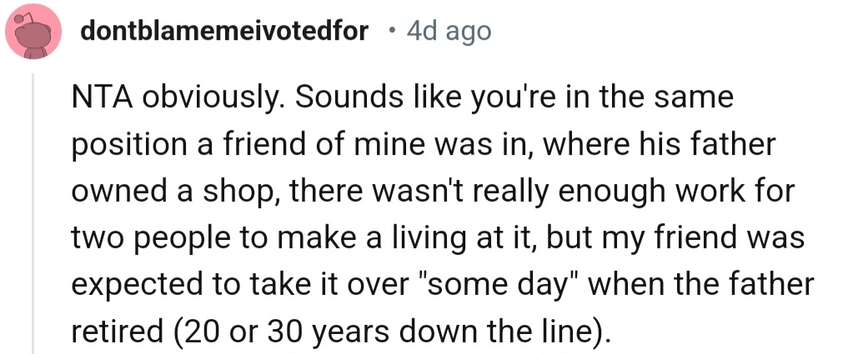The width and height of the screenshot is (868, 354).
Task: Click the "4d ago" comment timestamp
Action: (x=449, y=32)
